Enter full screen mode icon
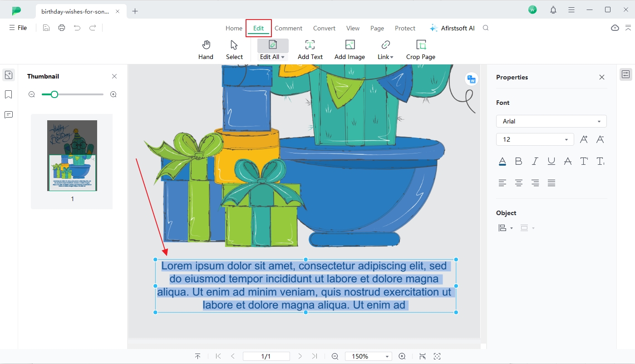 tap(437, 356)
